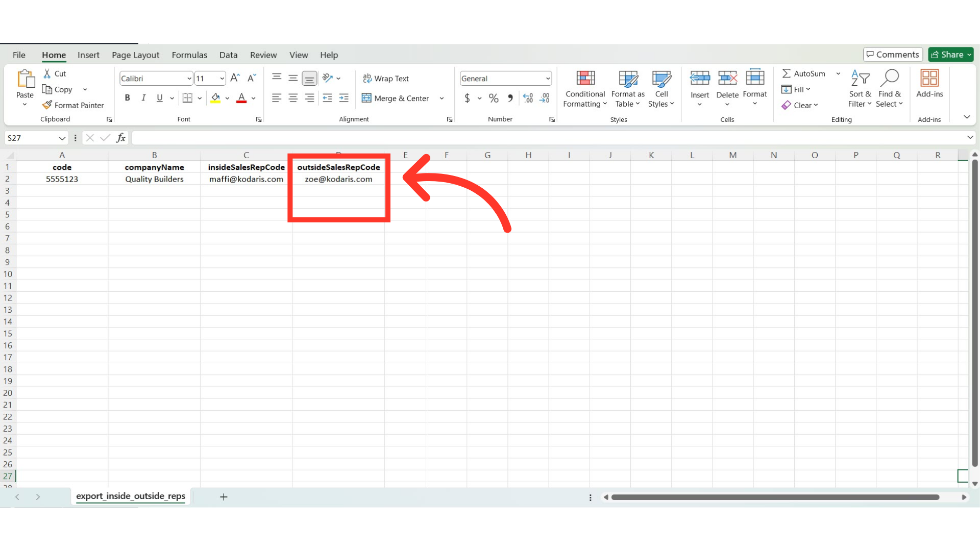
Task: Click the Format Painter brush icon
Action: point(47,105)
